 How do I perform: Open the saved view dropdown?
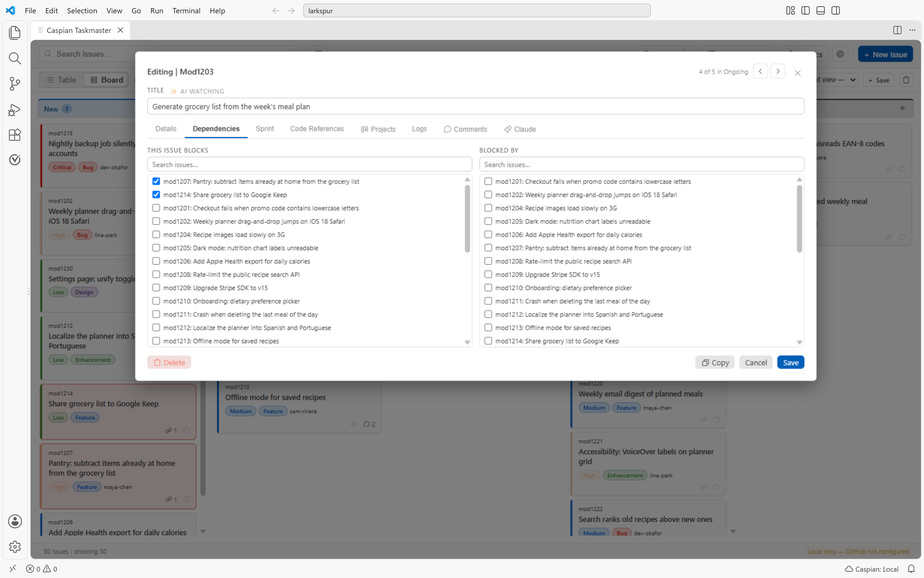tap(837, 80)
